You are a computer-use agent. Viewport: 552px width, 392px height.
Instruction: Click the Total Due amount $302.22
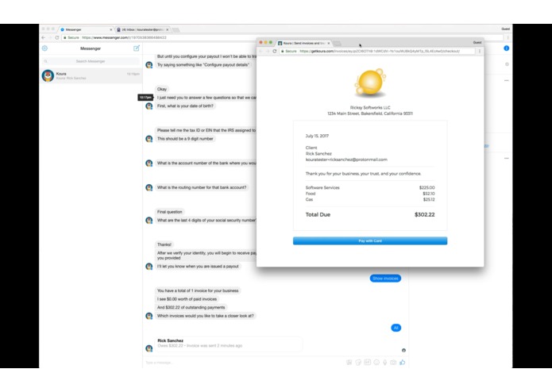[425, 214]
